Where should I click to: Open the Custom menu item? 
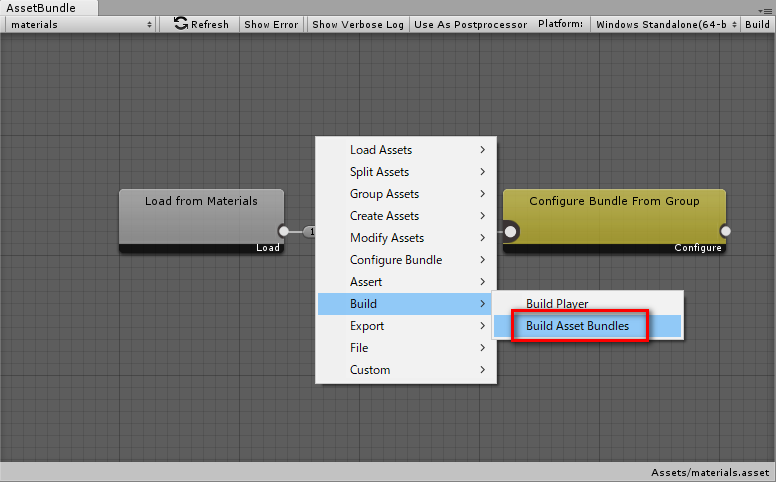[x=406, y=370]
